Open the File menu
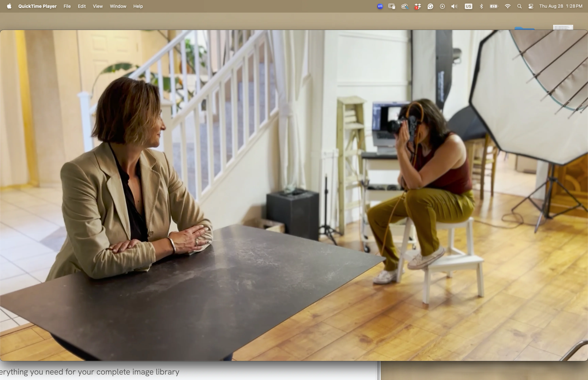This screenshot has height=380, width=588. [67, 6]
